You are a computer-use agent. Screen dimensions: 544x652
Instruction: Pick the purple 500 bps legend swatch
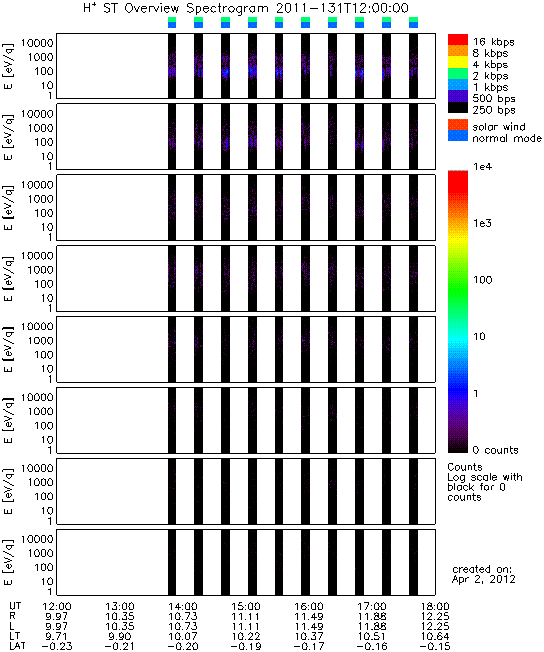tap(458, 96)
